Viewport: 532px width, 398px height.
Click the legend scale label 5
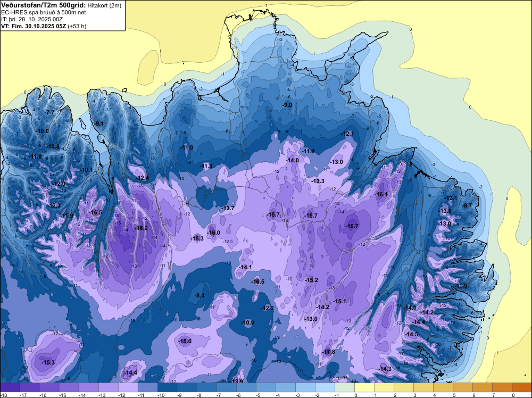454,395
